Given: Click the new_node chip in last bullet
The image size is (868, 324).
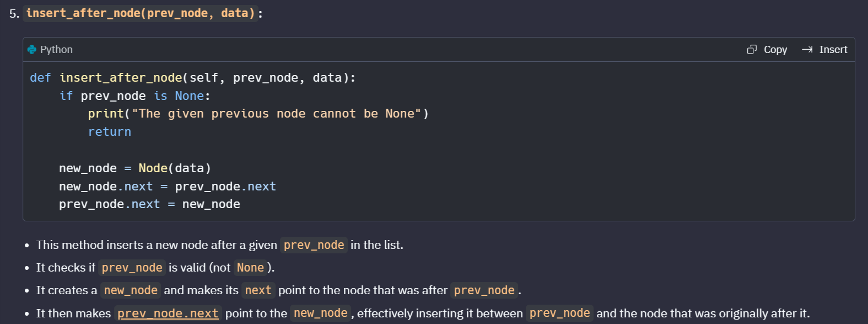Looking at the screenshot, I should (321, 314).
